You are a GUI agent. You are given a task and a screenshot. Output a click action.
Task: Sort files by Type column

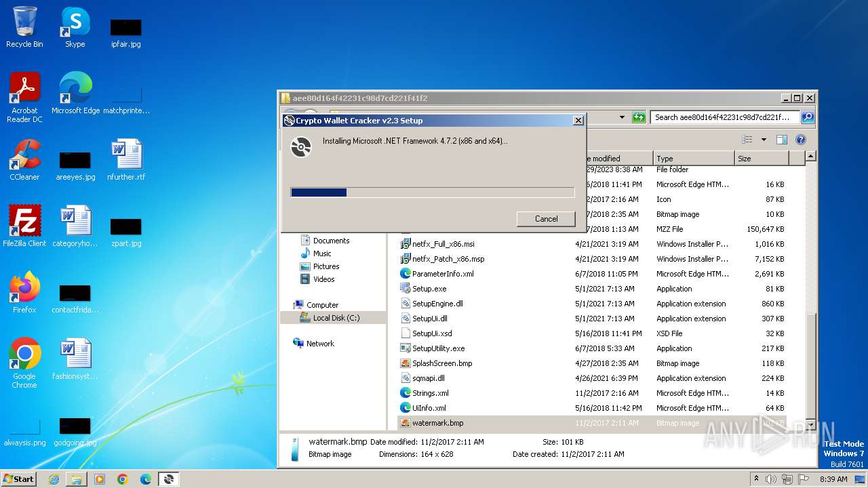tap(694, 159)
